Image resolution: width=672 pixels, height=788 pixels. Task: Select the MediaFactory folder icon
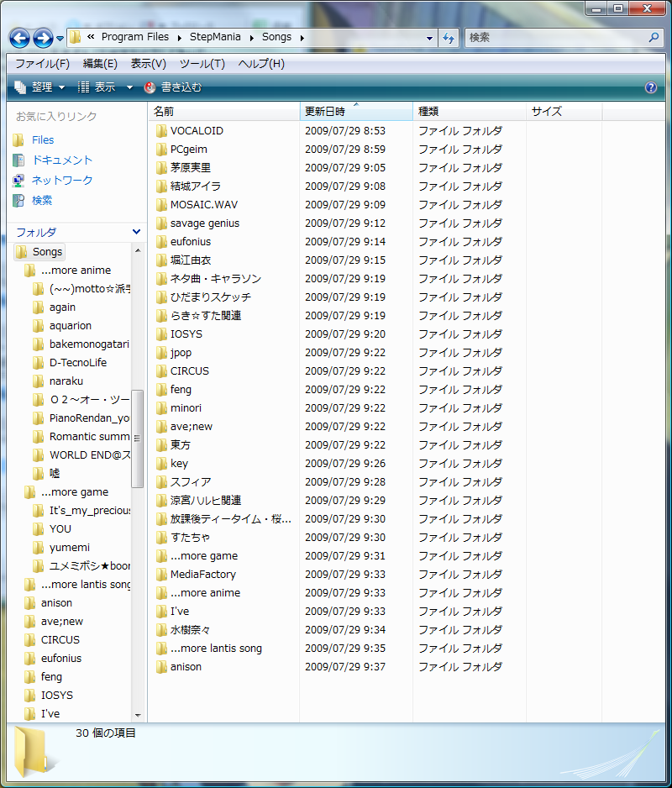(160, 575)
